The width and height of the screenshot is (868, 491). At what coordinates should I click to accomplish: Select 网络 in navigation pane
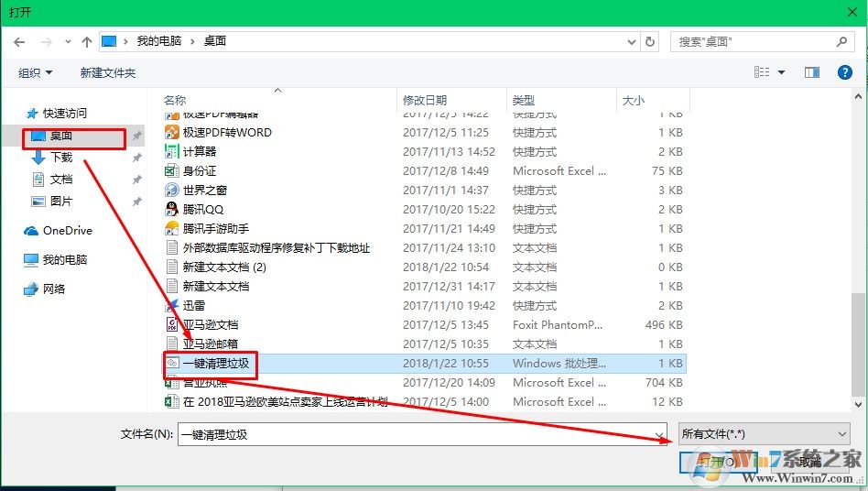click(54, 289)
